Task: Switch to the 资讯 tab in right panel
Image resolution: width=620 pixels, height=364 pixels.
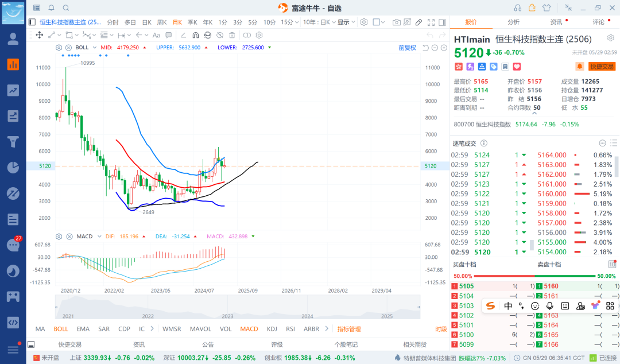Action: 556,22
